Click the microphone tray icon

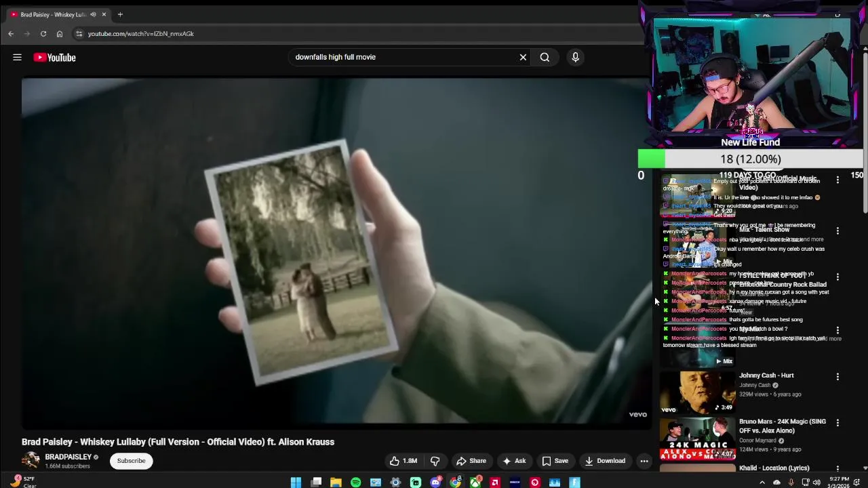(x=791, y=483)
